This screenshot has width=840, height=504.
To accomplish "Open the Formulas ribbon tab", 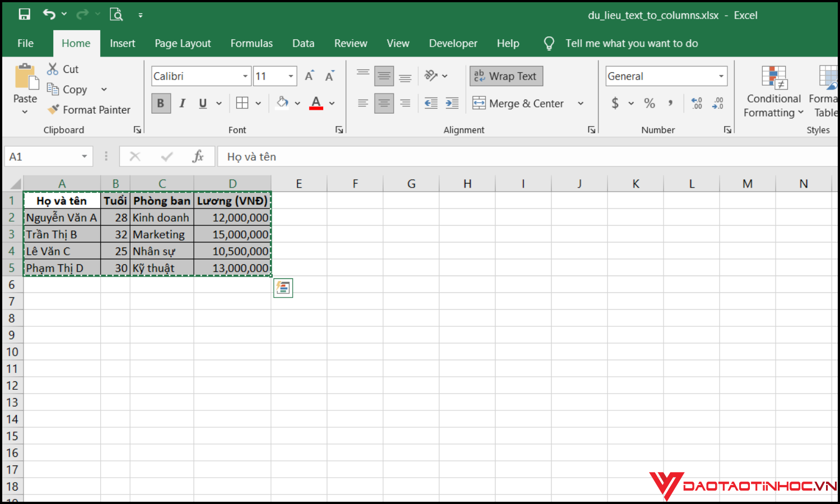I will pos(251,44).
